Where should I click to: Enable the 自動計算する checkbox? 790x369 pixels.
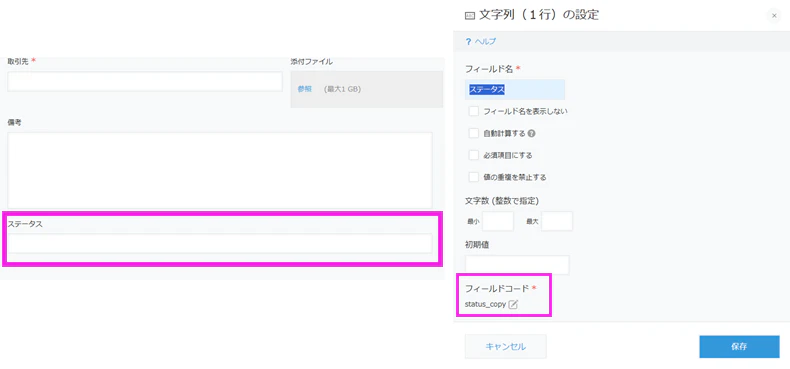pos(473,133)
